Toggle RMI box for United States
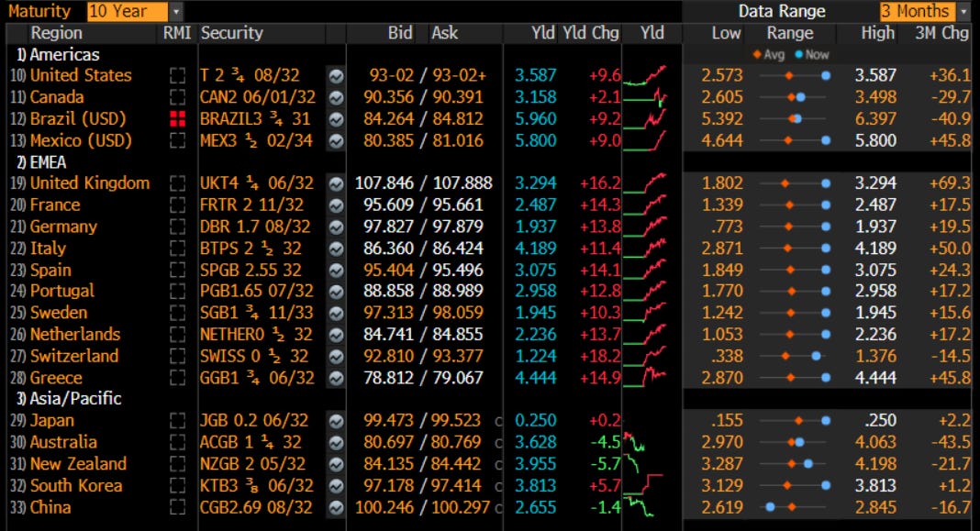 click(177, 75)
